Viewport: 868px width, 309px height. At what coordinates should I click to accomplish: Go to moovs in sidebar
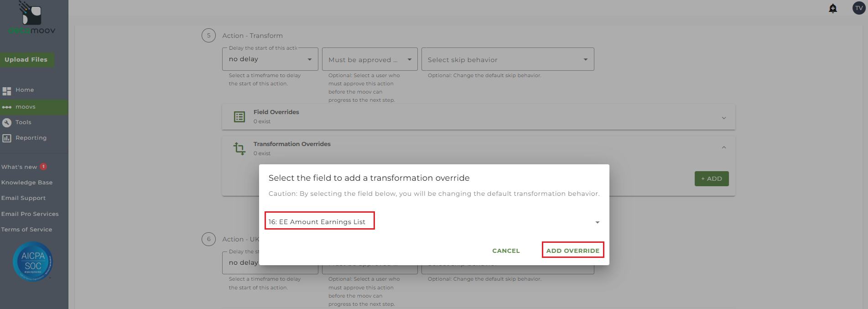25,107
